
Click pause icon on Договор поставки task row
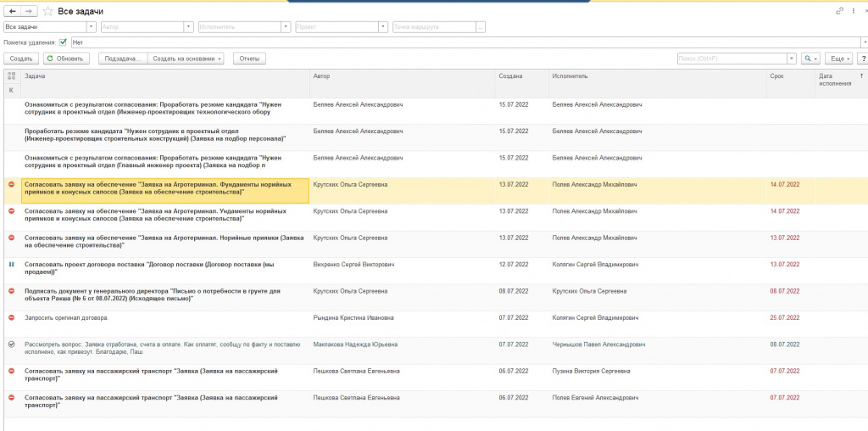pos(12,264)
